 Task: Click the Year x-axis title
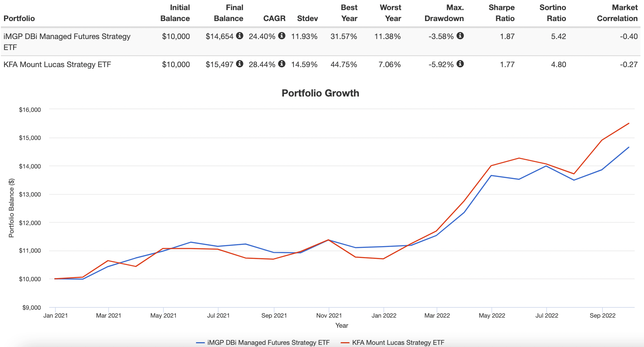tap(342, 326)
